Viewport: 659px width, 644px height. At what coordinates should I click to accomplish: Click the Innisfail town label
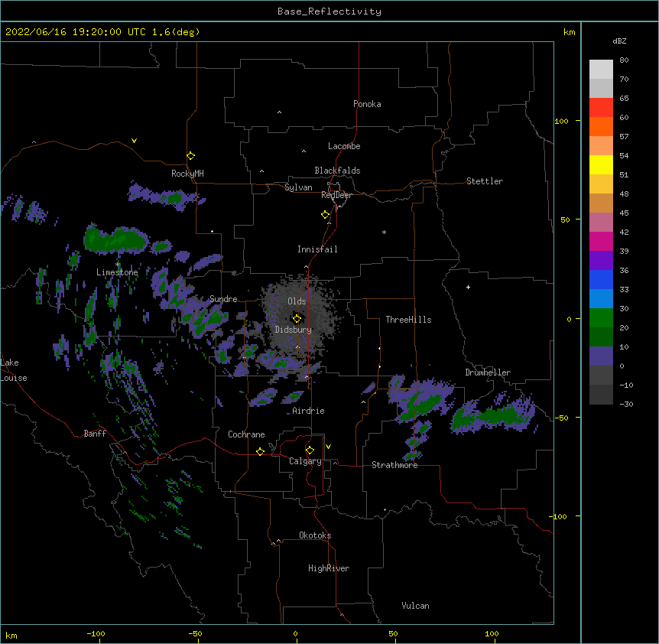click(317, 249)
